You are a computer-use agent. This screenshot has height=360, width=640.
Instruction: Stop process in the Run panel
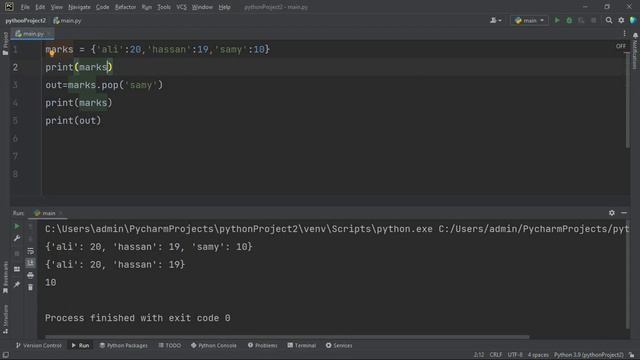coord(17,253)
